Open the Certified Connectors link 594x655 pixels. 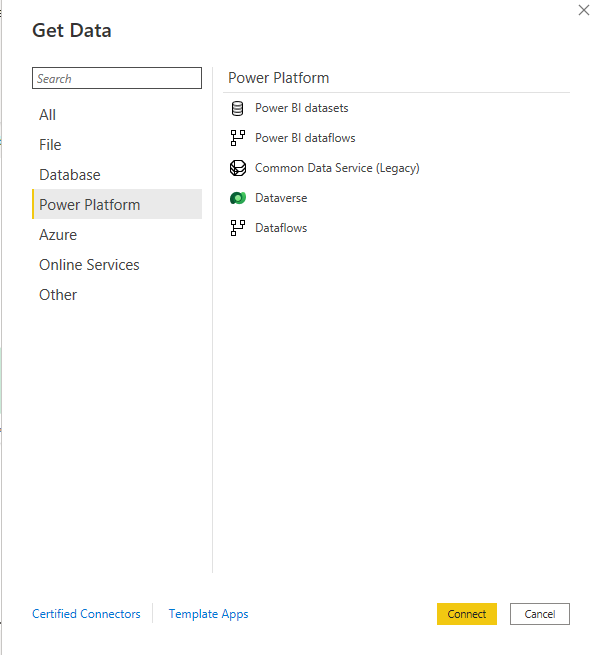[86, 614]
